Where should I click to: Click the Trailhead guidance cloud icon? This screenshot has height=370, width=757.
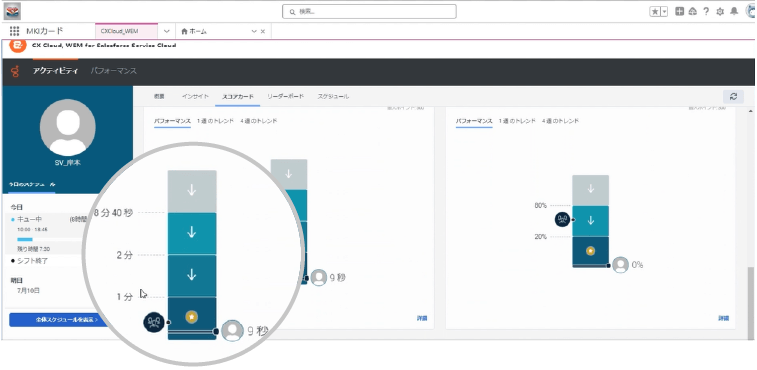[693, 12]
